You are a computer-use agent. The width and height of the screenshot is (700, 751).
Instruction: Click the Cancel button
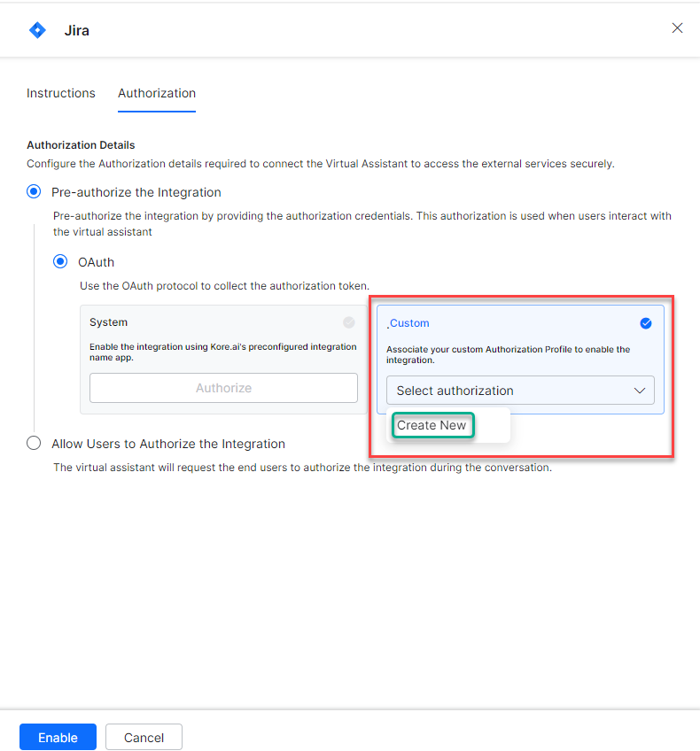[x=144, y=738]
